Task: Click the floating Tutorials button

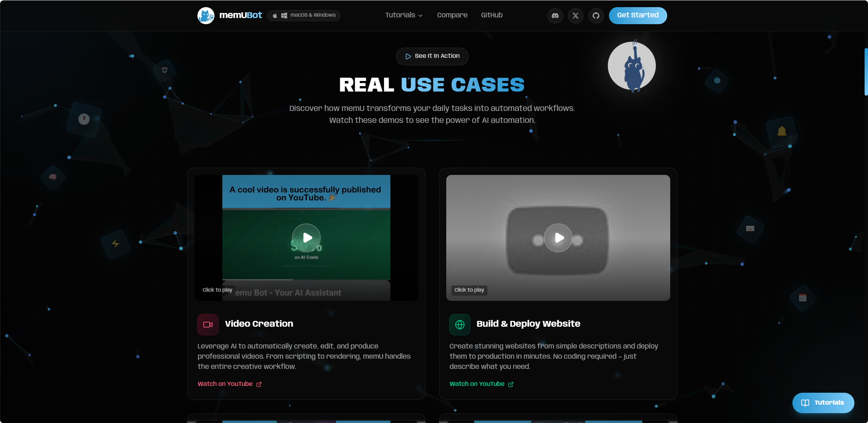Action: [823, 403]
